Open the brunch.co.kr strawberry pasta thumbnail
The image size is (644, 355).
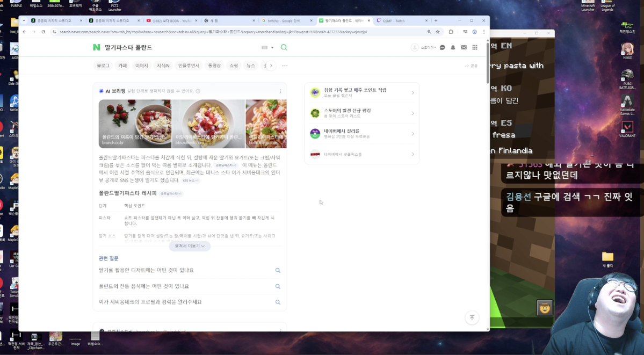click(135, 124)
